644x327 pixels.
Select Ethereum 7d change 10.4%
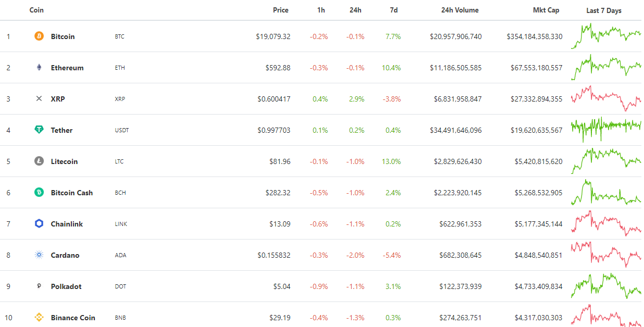tap(391, 68)
